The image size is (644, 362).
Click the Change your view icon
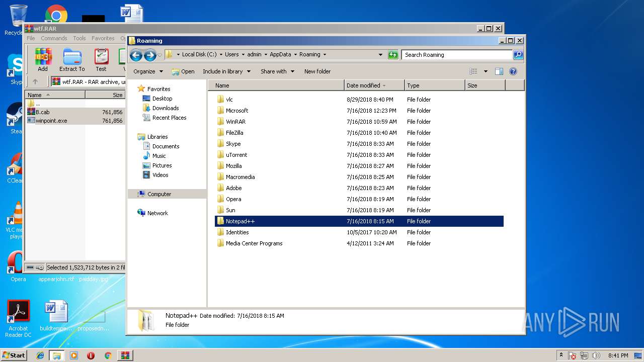point(473,71)
